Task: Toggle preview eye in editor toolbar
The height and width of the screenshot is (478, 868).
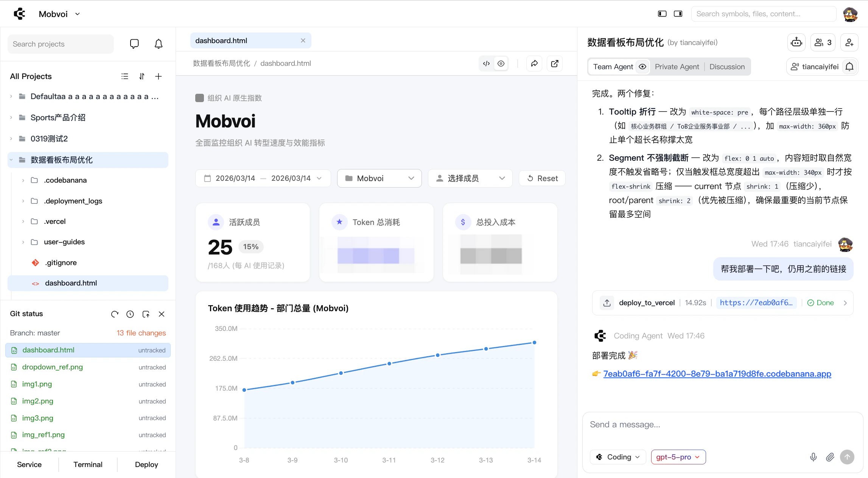Action: tap(501, 63)
